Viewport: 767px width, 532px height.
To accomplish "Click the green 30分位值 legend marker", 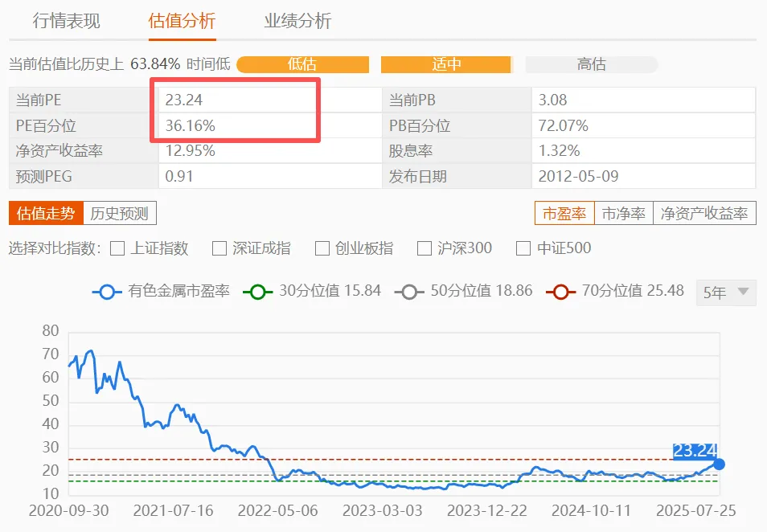I will click(x=257, y=292).
